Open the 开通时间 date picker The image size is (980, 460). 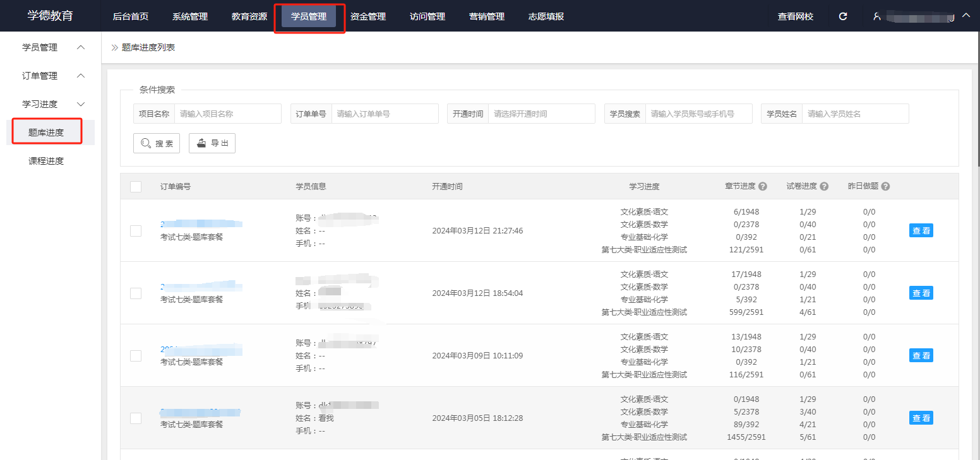[x=542, y=114]
